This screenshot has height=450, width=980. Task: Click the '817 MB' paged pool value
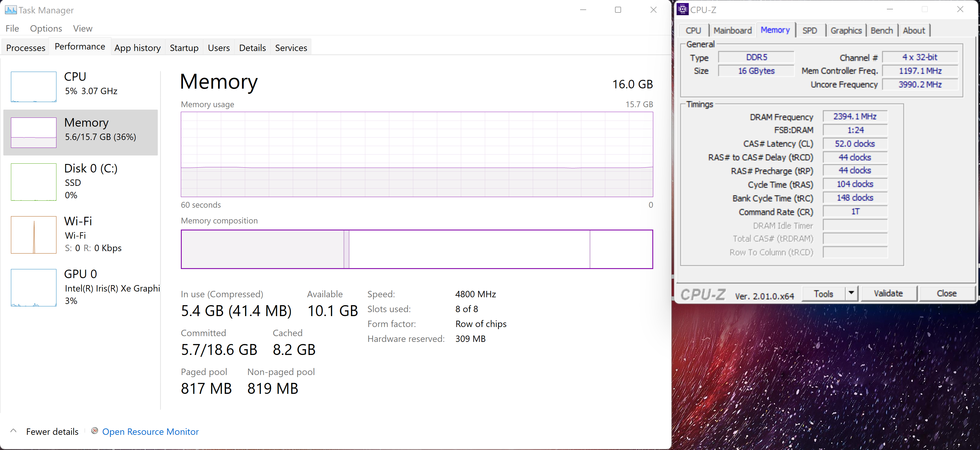coord(206,388)
